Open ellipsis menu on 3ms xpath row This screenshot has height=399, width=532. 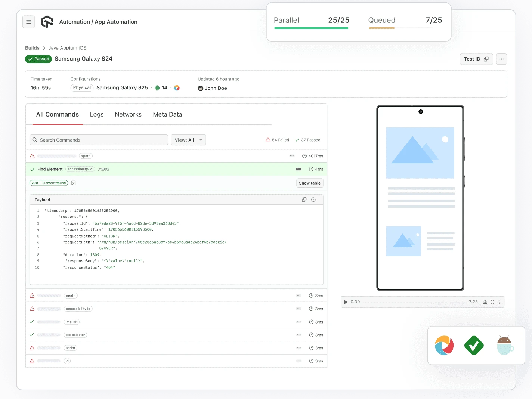[x=299, y=296]
